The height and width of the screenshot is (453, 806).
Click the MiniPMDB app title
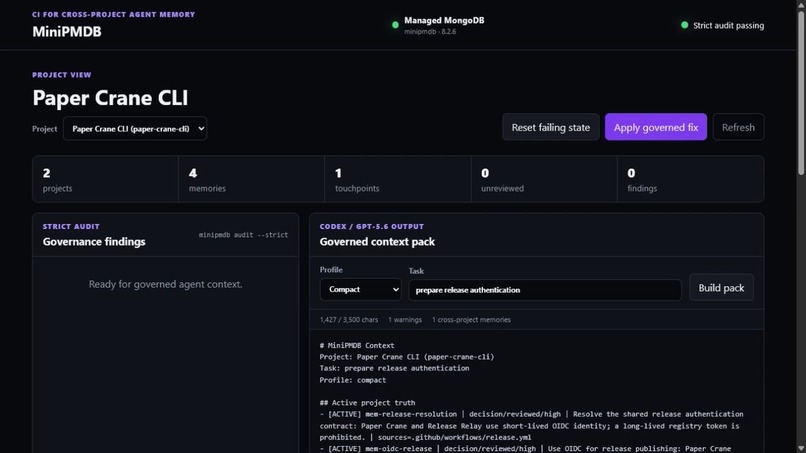coord(67,31)
